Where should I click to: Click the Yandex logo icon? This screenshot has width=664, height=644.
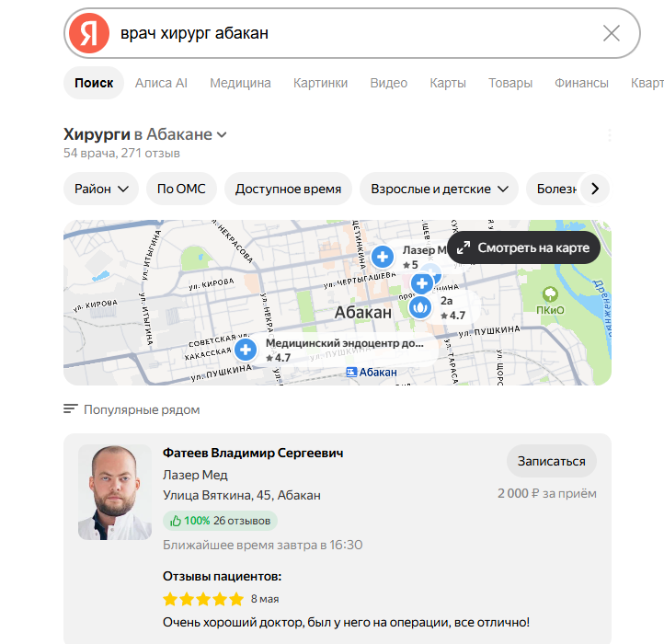click(89, 33)
